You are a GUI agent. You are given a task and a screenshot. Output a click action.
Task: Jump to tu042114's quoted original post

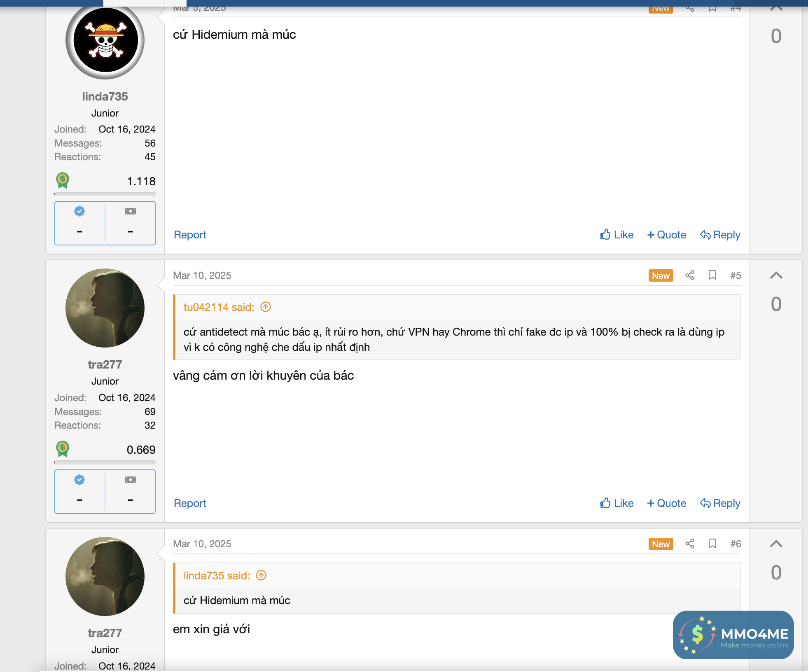(x=266, y=307)
